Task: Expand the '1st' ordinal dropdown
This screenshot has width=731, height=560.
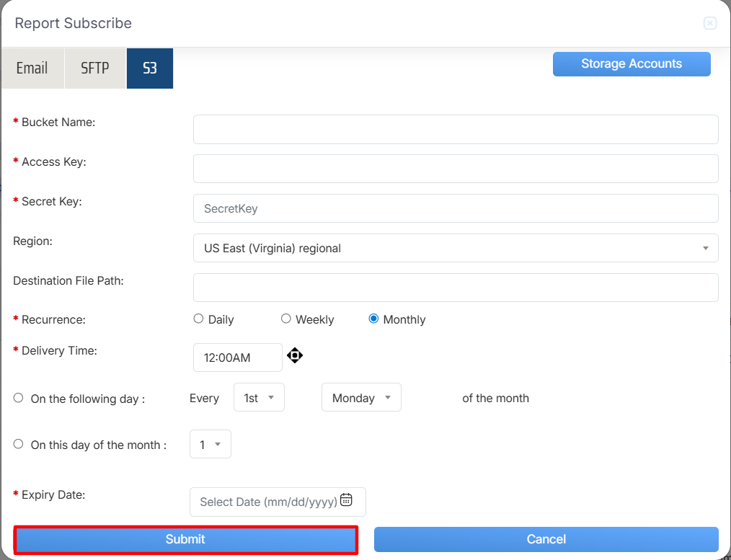Action: (259, 398)
